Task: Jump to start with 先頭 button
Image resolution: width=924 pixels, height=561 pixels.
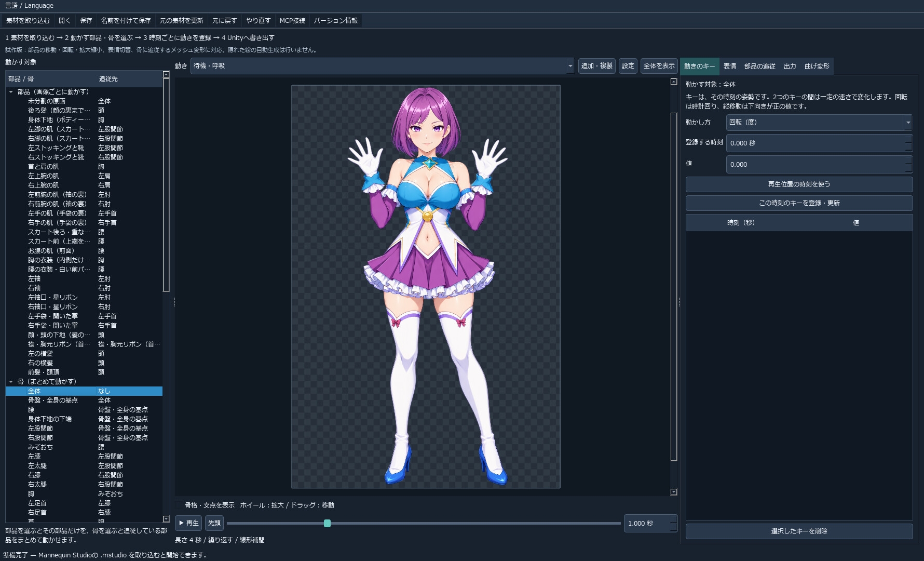Action: (x=214, y=523)
